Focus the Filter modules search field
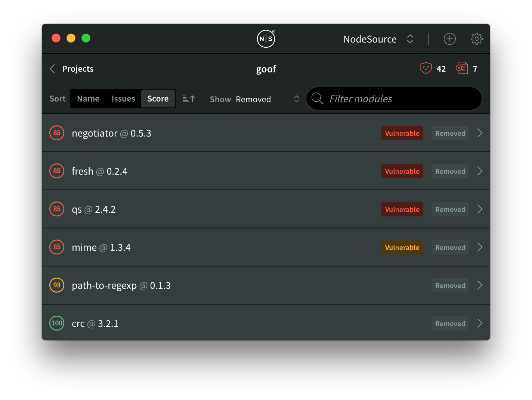The image size is (532, 400). pos(394,99)
